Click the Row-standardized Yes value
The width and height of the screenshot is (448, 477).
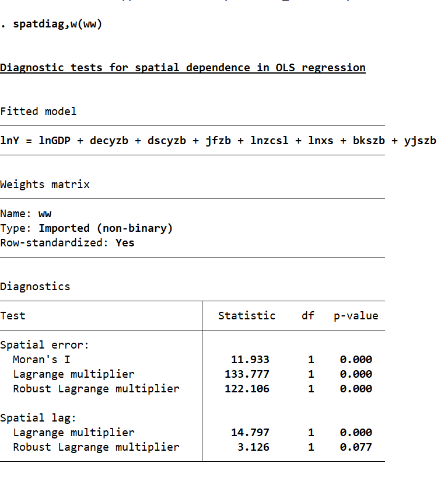[x=125, y=242]
